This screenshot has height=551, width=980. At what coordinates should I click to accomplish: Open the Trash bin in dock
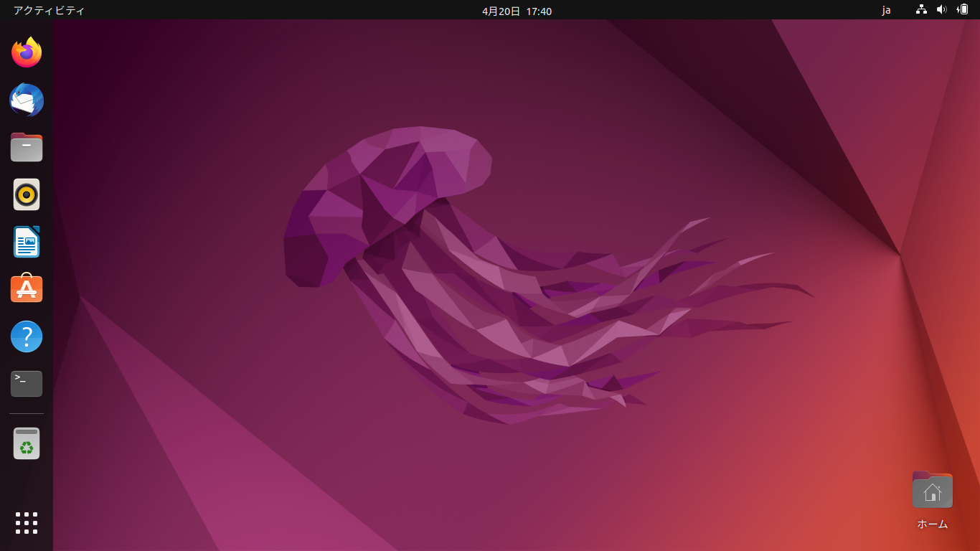coord(27,443)
